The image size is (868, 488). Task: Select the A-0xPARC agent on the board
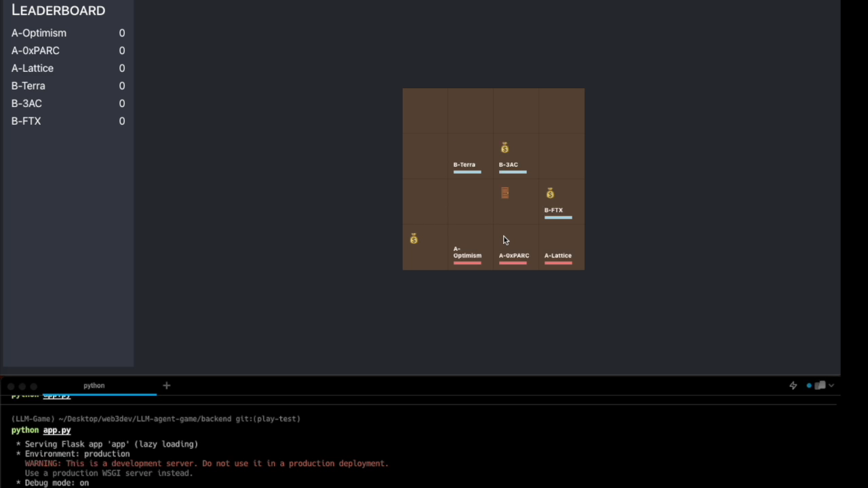[514, 256]
